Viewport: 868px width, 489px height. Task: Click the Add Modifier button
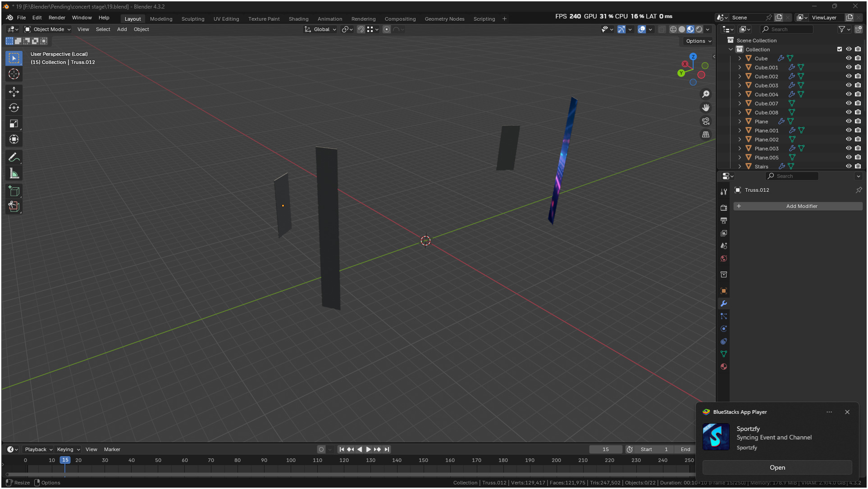798,206
